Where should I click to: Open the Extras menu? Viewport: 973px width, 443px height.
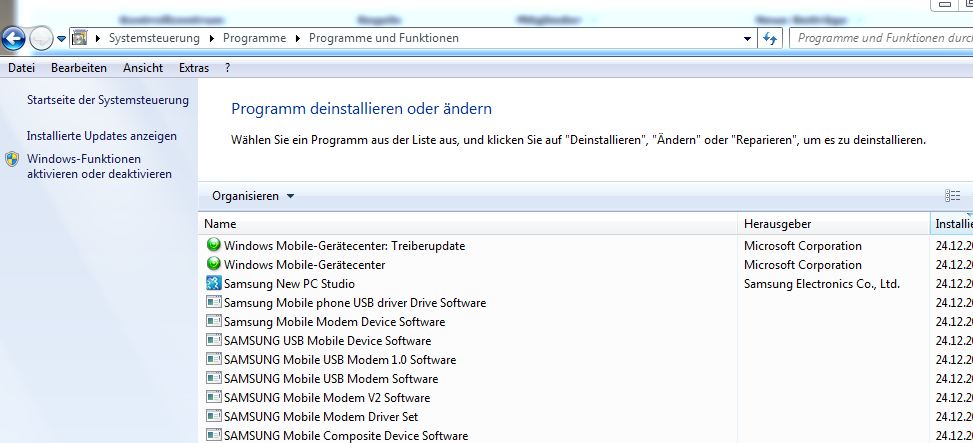(194, 68)
